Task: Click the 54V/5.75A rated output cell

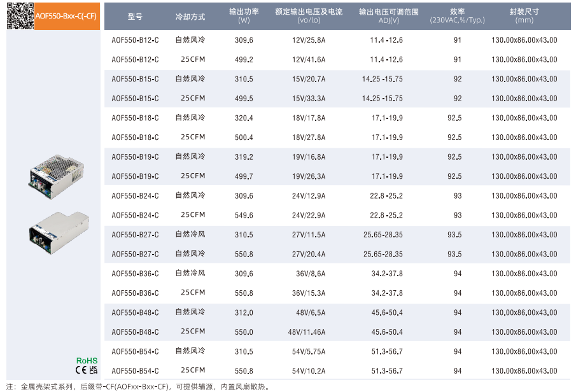Action: (x=309, y=351)
